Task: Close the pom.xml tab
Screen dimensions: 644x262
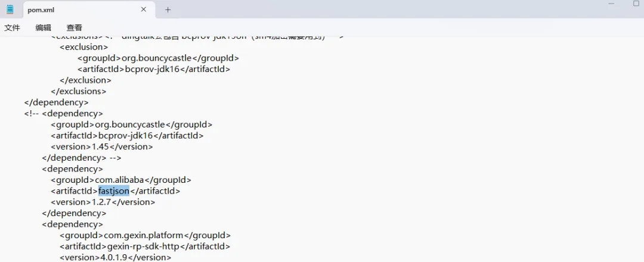Action: tap(143, 10)
